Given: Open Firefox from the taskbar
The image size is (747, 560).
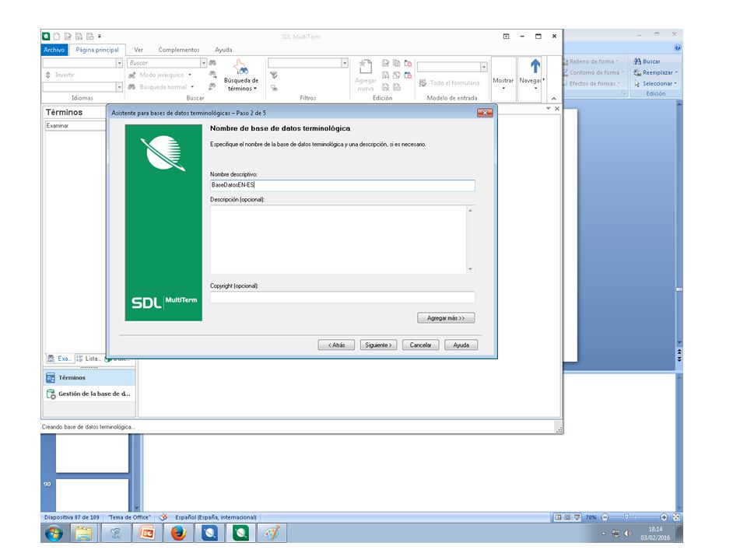Looking at the screenshot, I should tap(178, 533).
